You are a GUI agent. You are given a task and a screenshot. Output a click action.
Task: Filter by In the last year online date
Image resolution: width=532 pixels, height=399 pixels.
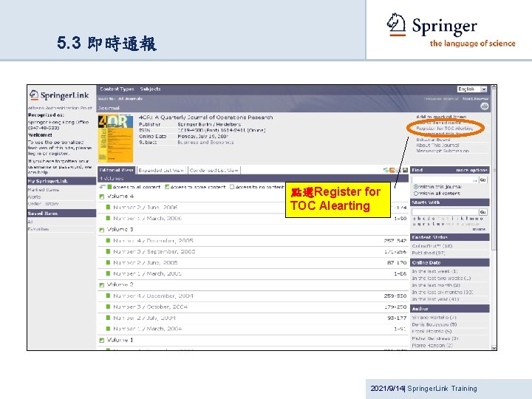435,299
